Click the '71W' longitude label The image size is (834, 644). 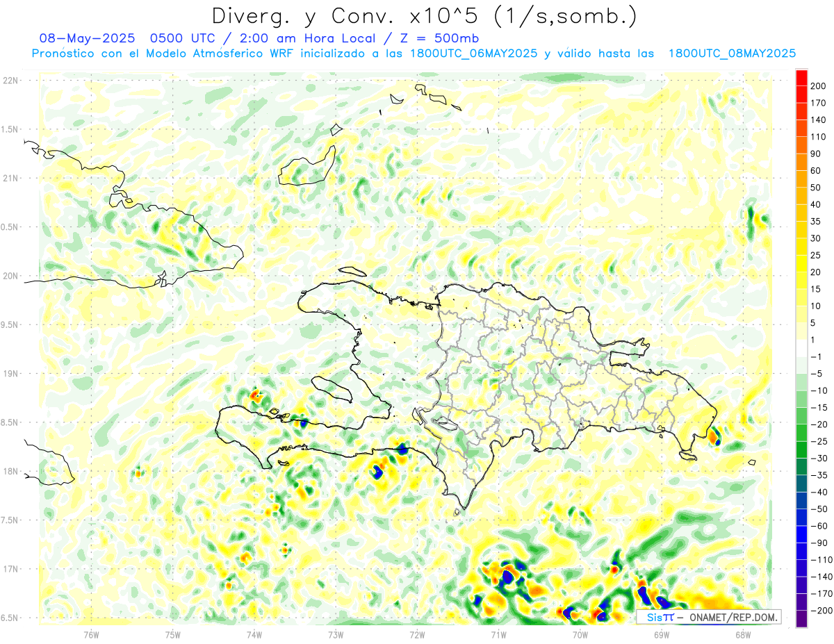tap(498, 634)
